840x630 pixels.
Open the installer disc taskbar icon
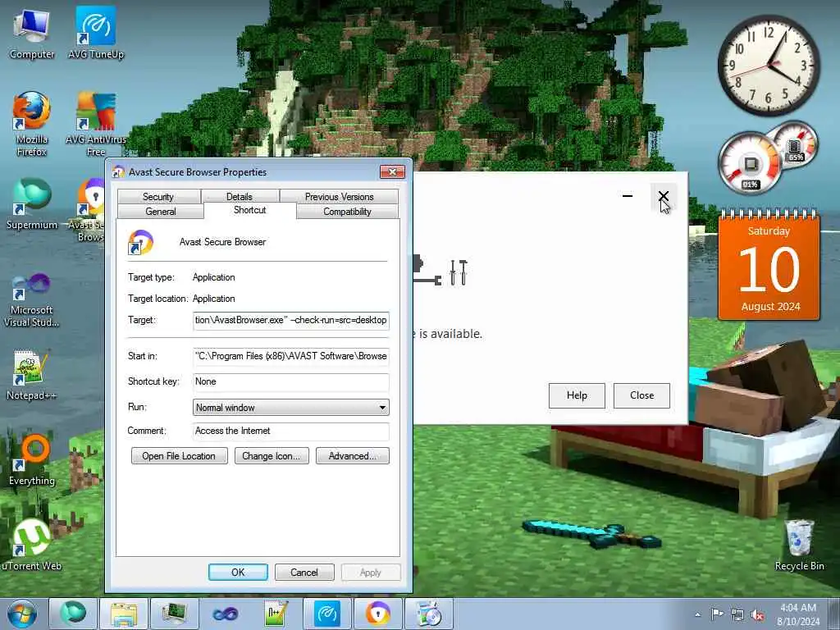428,614
